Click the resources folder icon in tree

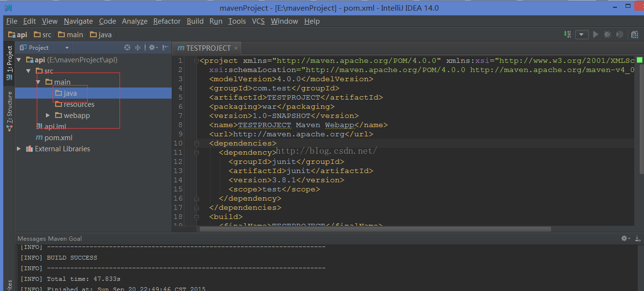[x=59, y=104]
